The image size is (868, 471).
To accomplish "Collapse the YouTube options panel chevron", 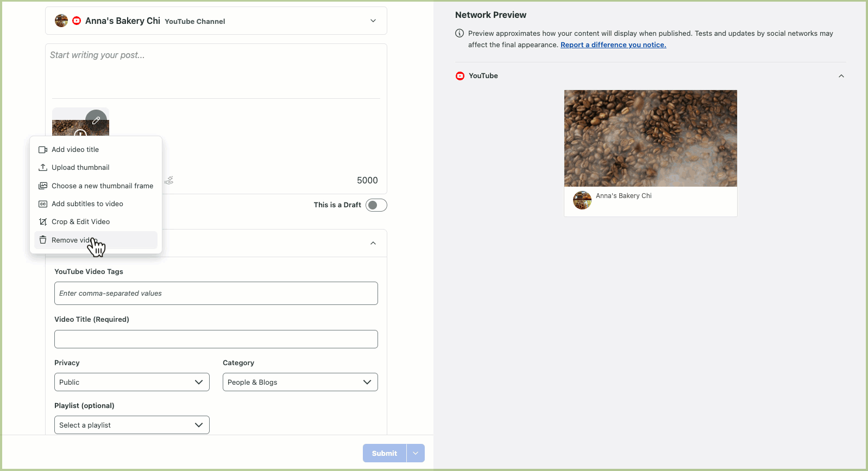I will (x=373, y=243).
